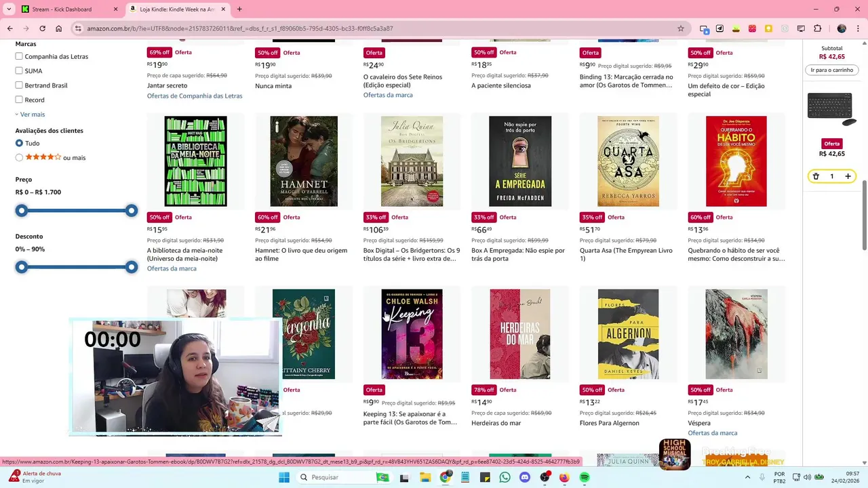Viewport: 868px width, 488px height.
Task: Move the right Preço slider handle
Action: point(132,211)
